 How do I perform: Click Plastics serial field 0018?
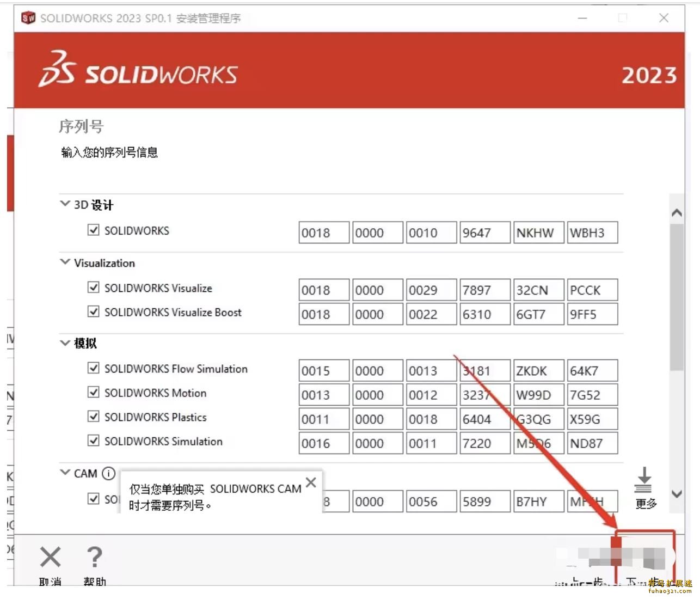click(x=432, y=419)
